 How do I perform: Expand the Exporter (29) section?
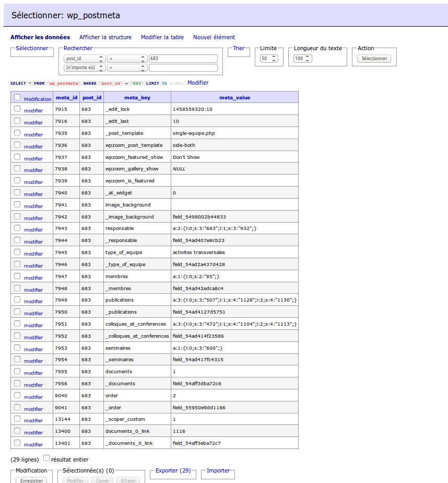[x=173, y=470]
